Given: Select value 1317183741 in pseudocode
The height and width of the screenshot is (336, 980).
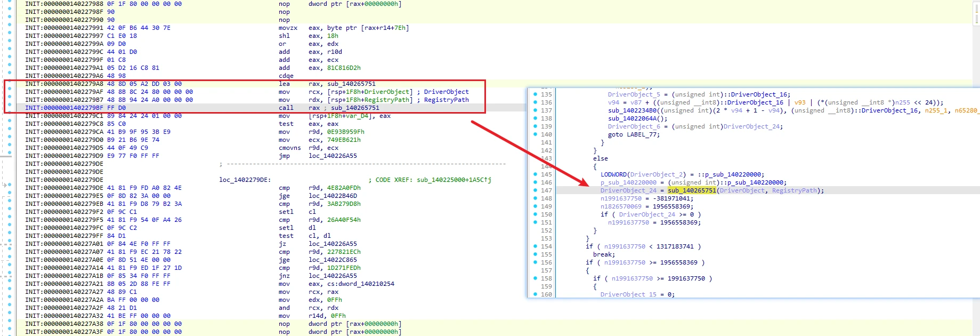Looking at the screenshot, I should pos(675,246).
